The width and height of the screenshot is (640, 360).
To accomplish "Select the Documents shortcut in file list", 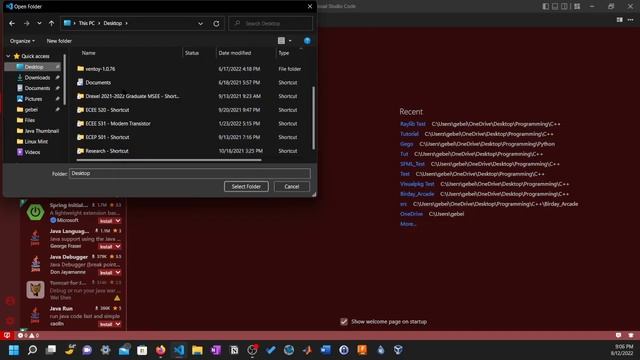I will click(x=98, y=82).
